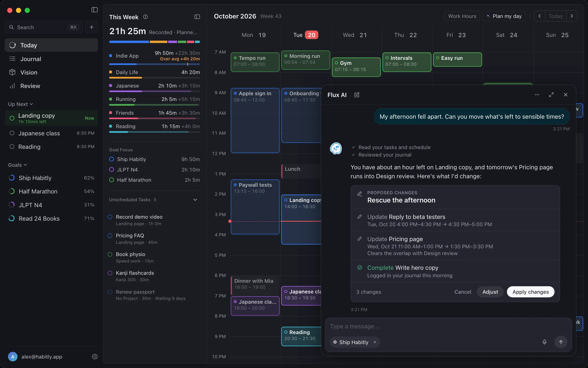Open settings gear next to alex@habitly.app
The height and width of the screenshot is (368, 588).
click(x=95, y=357)
